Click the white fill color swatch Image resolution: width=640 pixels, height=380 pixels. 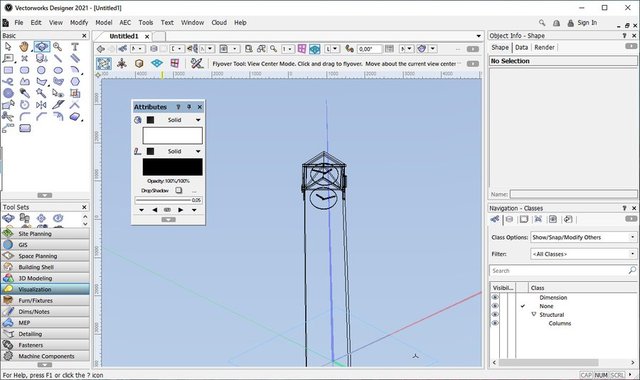coord(172,136)
